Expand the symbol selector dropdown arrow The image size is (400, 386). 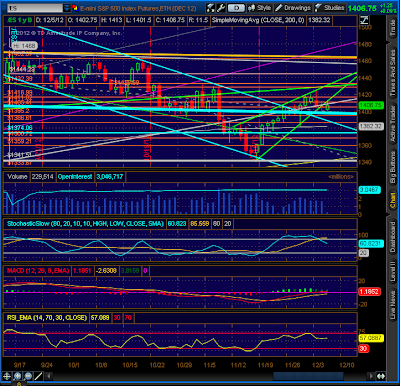point(67,8)
